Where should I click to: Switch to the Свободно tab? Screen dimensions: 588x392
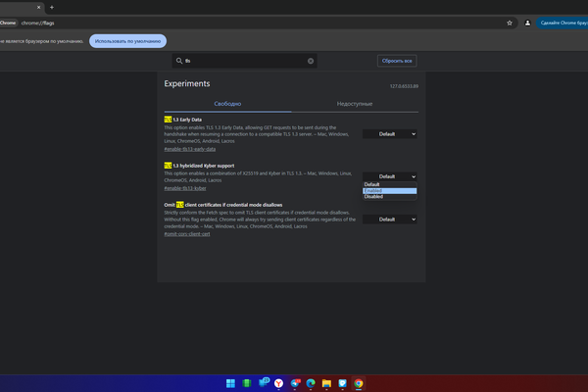point(227,104)
